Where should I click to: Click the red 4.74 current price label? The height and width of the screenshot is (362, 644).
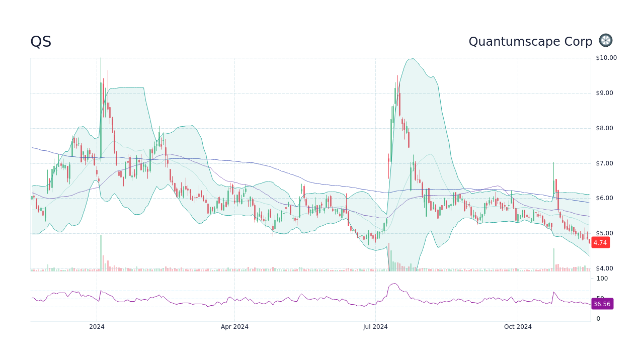pos(600,243)
